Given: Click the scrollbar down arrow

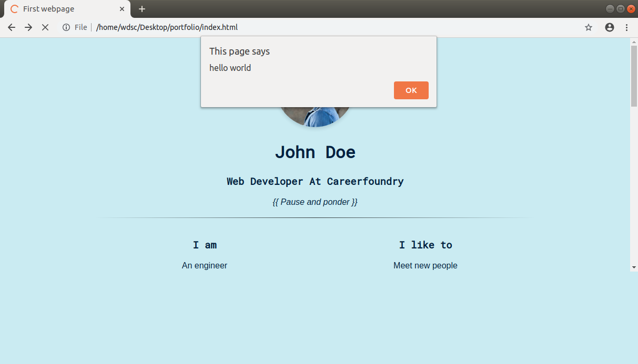Looking at the screenshot, I should click(634, 267).
